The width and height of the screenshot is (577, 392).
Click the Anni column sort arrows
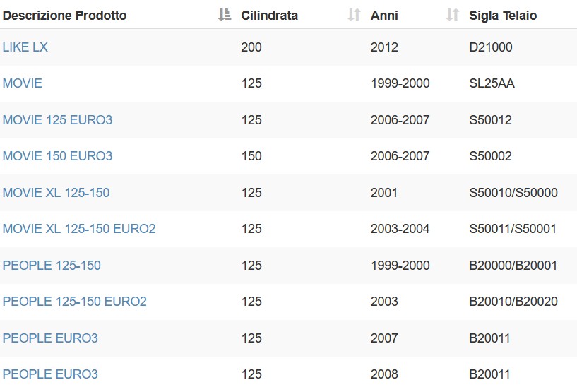[x=452, y=15]
